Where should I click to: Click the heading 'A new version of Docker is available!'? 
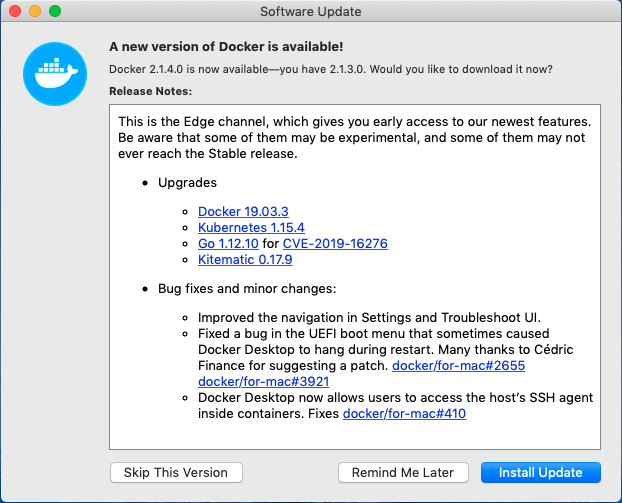point(226,46)
